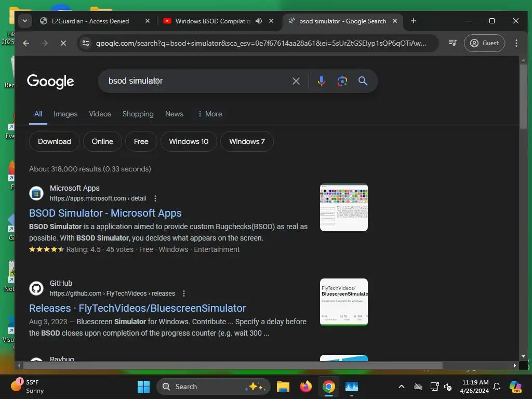Open the BluescreenSimulator GitHub thumbnail

click(x=344, y=302)
